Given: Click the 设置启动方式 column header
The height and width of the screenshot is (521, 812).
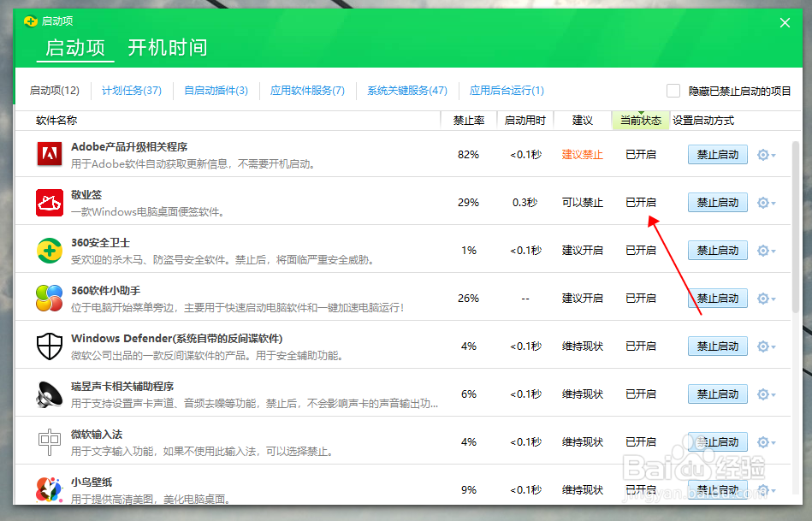Looking at the screenshot, I should pos(703,121).
